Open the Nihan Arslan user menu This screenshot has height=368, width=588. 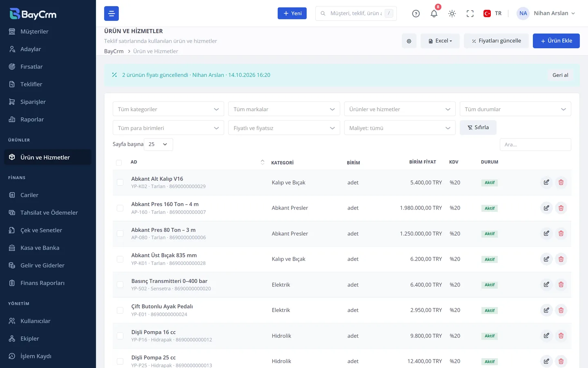[x=546, y=13]
